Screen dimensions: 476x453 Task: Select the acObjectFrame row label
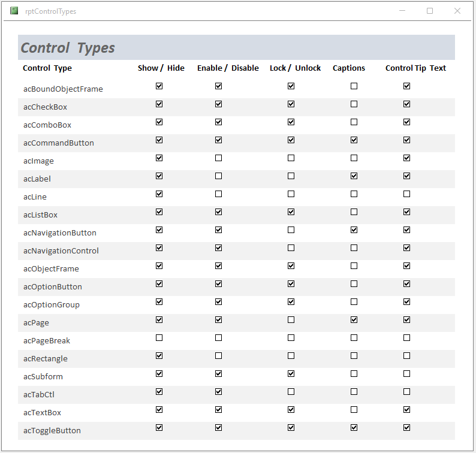(x=51, y=268)
